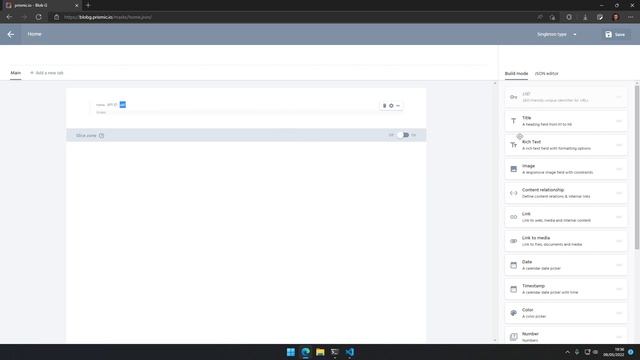This screenshot has width=640, height=360.
Task: Select the Image field icon
Action: tap(513, 169)
